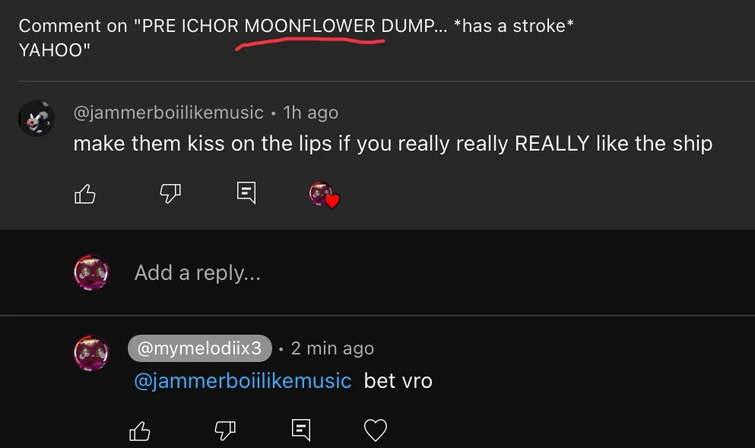The width and height of the screenshot is (755, 448).
Task: Click the "2 min ago" reply timestamp
Action: tap(332, 348)
